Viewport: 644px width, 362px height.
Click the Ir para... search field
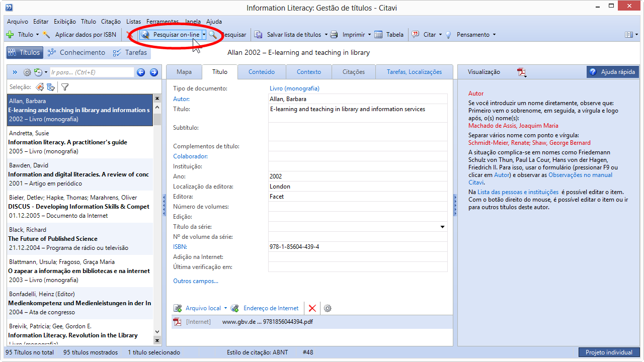tap(92, 72)
